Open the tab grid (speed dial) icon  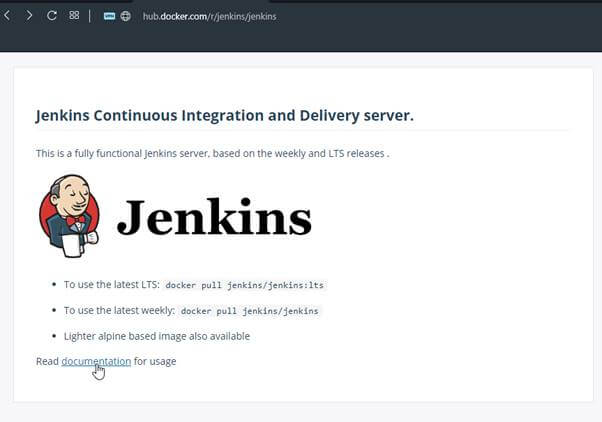point(74,15)
